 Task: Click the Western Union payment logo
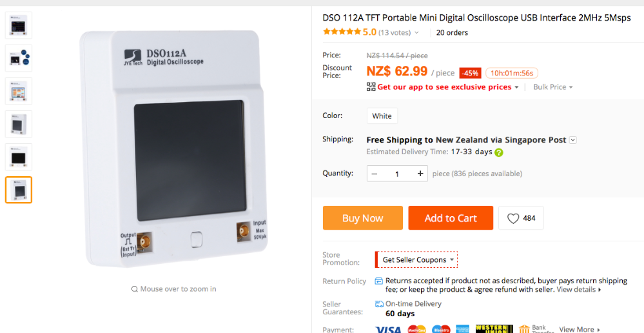click(x=494, y=329)
